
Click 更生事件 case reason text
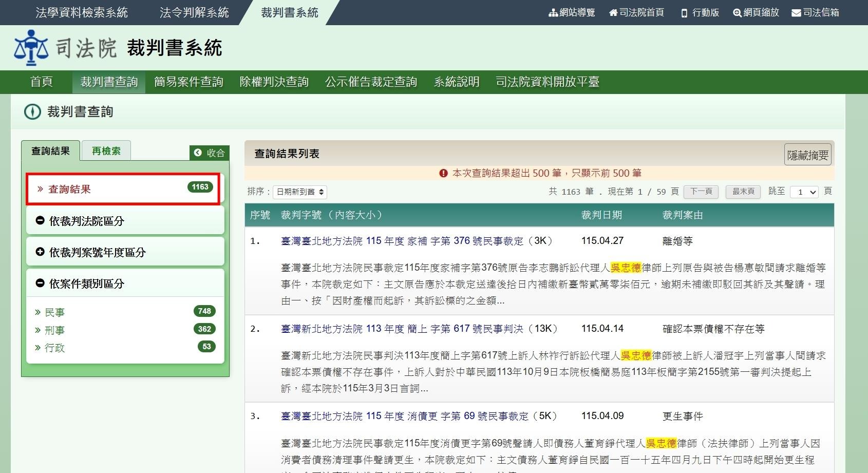pos(683,416)
